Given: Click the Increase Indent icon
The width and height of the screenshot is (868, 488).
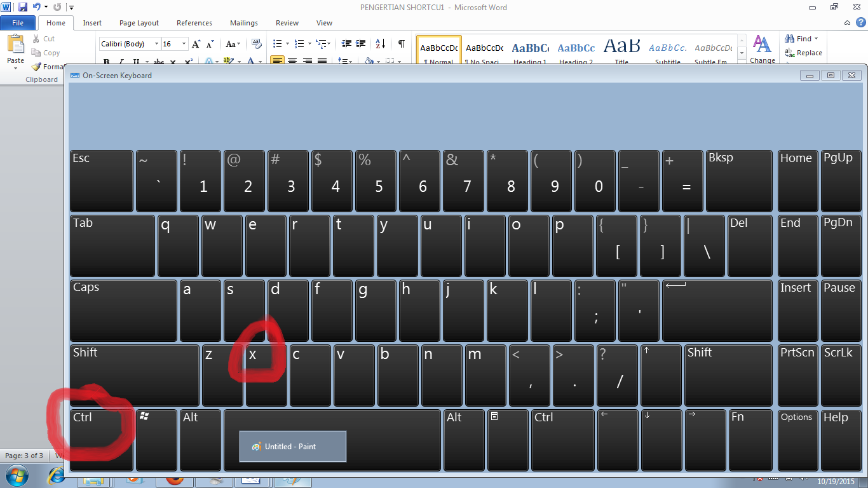Looking at the screenshot, I should [361, 44].
